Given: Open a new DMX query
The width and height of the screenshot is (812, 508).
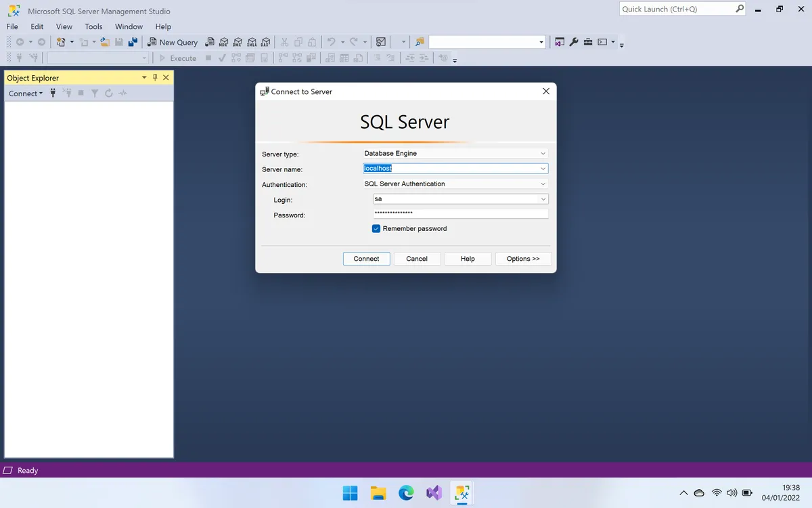Looking at the screenshot, I should click(x=238, y=42).
